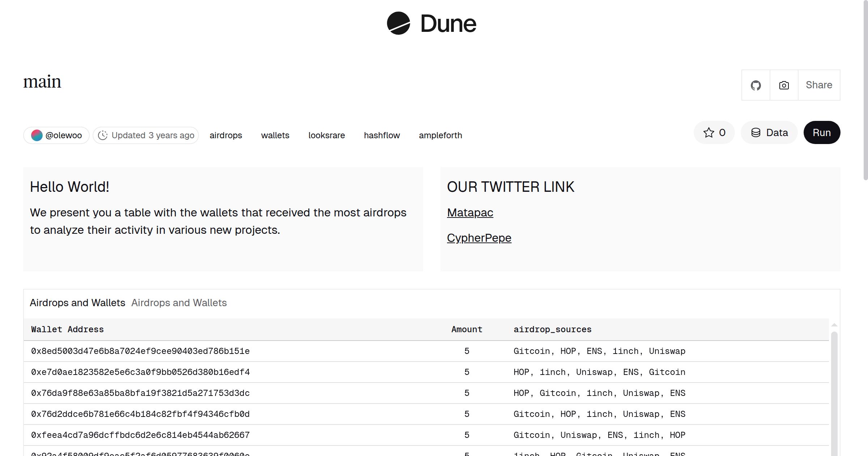Take a screenshot using the camera icon

tap(783, 85)
